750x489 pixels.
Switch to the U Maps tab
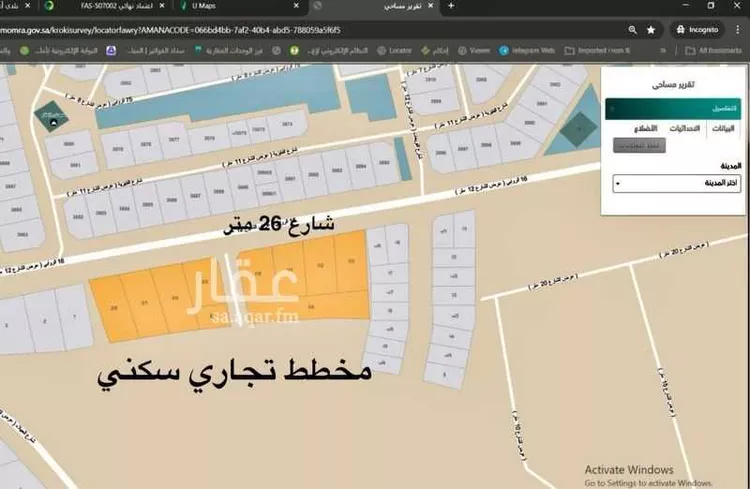239,6
